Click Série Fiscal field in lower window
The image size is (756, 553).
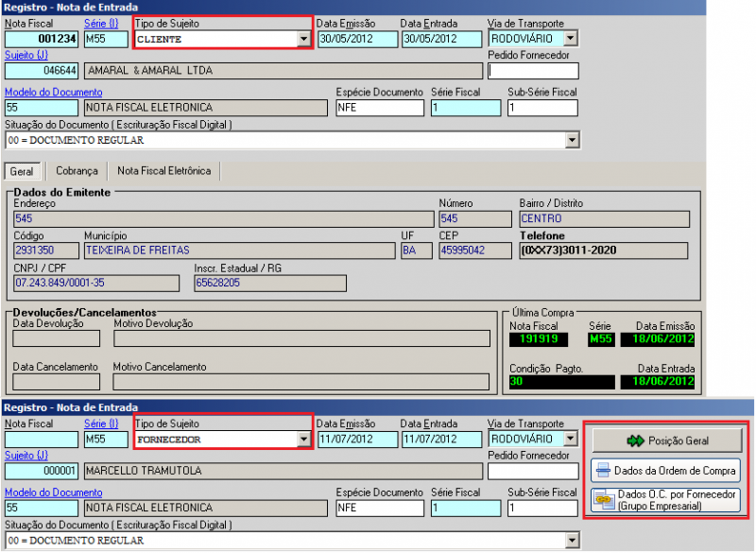(x=466, y=509)
